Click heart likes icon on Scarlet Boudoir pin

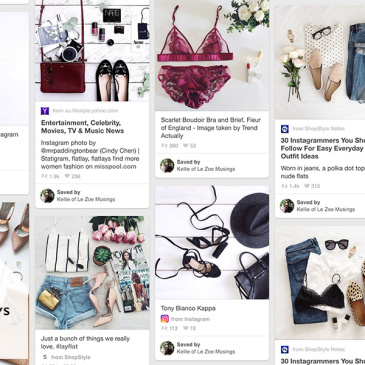point(186,145)
